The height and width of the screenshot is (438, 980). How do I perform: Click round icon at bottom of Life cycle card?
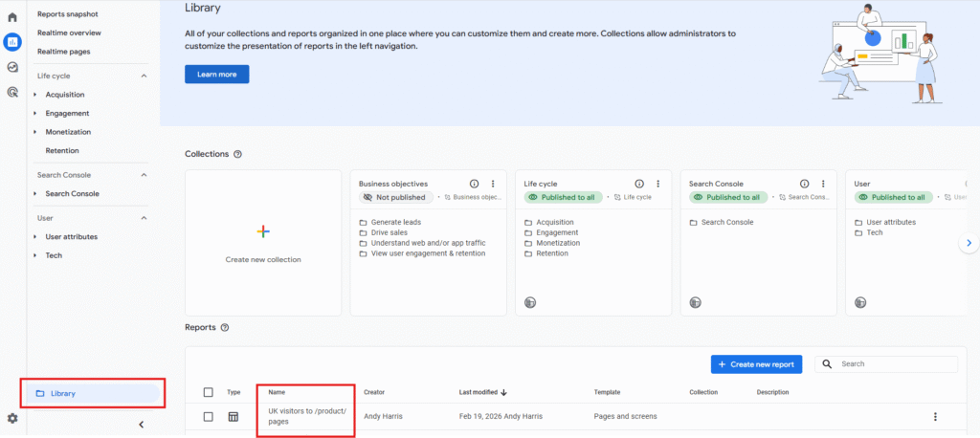(530, 302)
